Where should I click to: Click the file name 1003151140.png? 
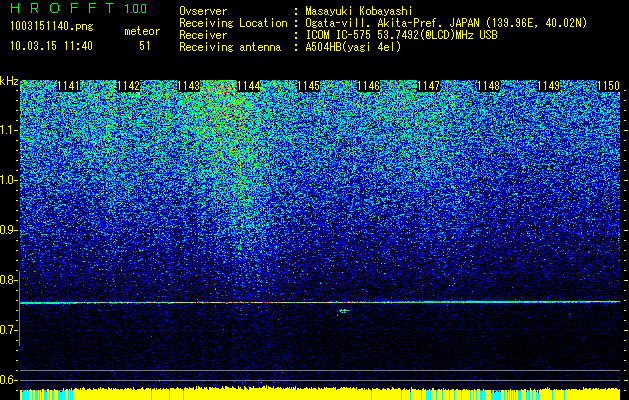tap(52, 27)
